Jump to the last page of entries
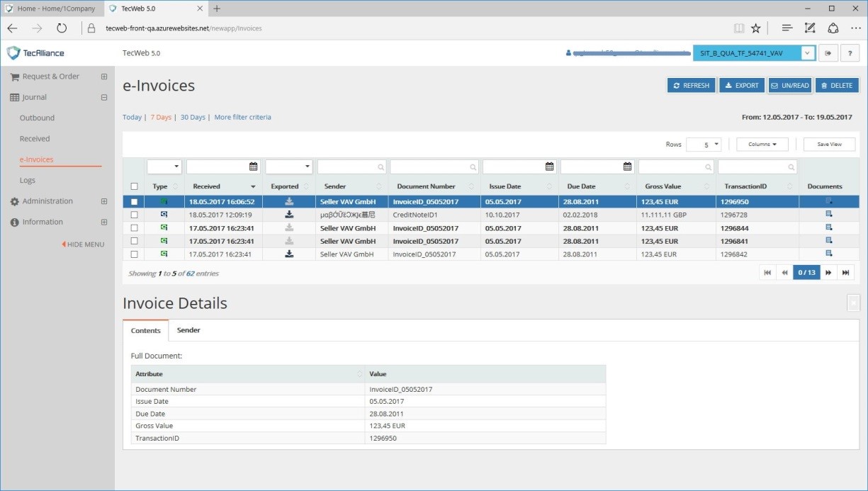The image size is (868, 491). (x=845, y=273)
